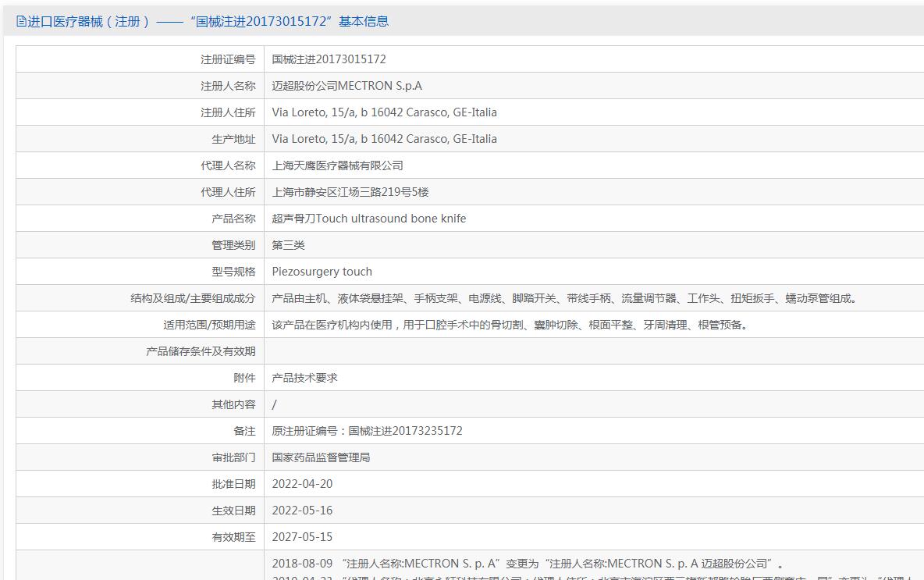The height and width of the screenshot is (580, 924).
Task: Click the address value in 生产地址 row
Action: (384, 139)
